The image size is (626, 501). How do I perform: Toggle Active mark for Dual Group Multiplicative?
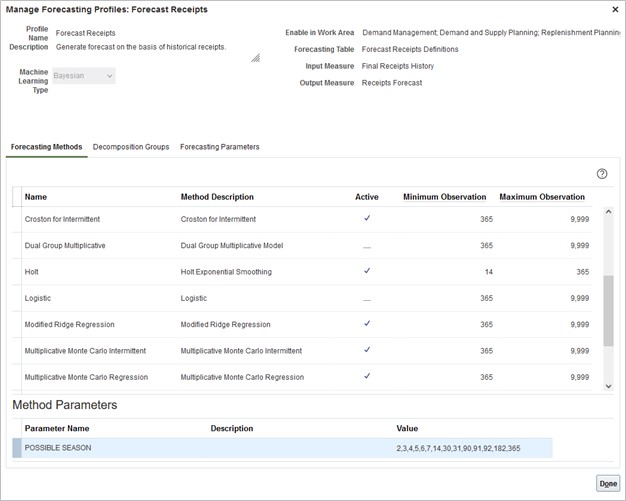[x=367, y=247]
